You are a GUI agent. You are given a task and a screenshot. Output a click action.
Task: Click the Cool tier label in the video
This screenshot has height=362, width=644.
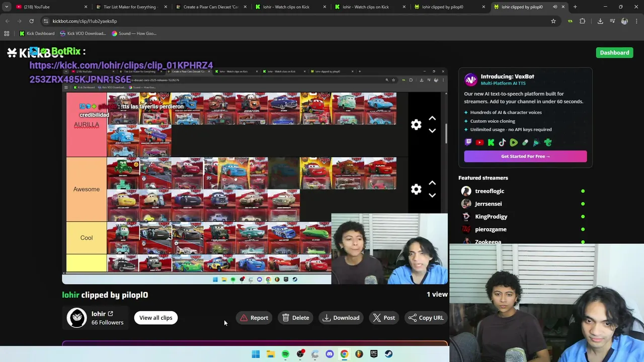point(87,238)
